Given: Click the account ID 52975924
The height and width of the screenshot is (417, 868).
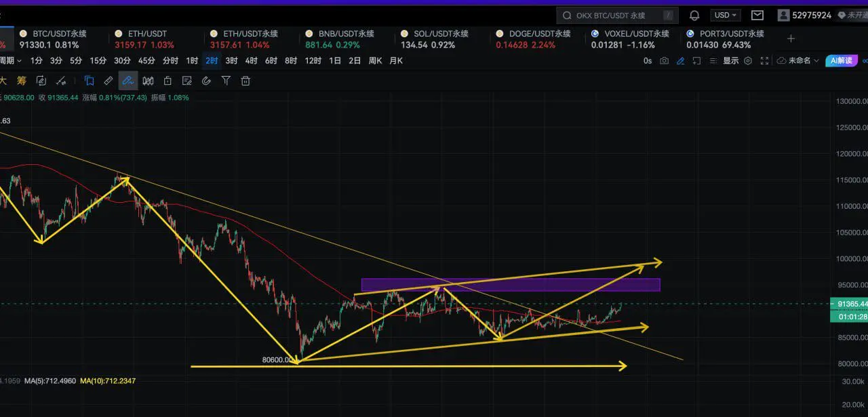Looking at the screenshot, I should [812, 15].
